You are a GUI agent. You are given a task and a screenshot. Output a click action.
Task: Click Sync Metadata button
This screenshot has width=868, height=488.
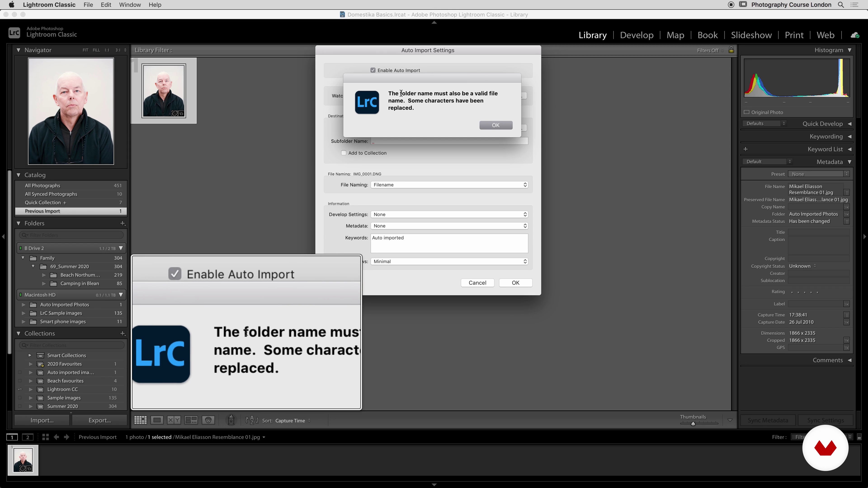pyautogui.click(x=768, y=420)
